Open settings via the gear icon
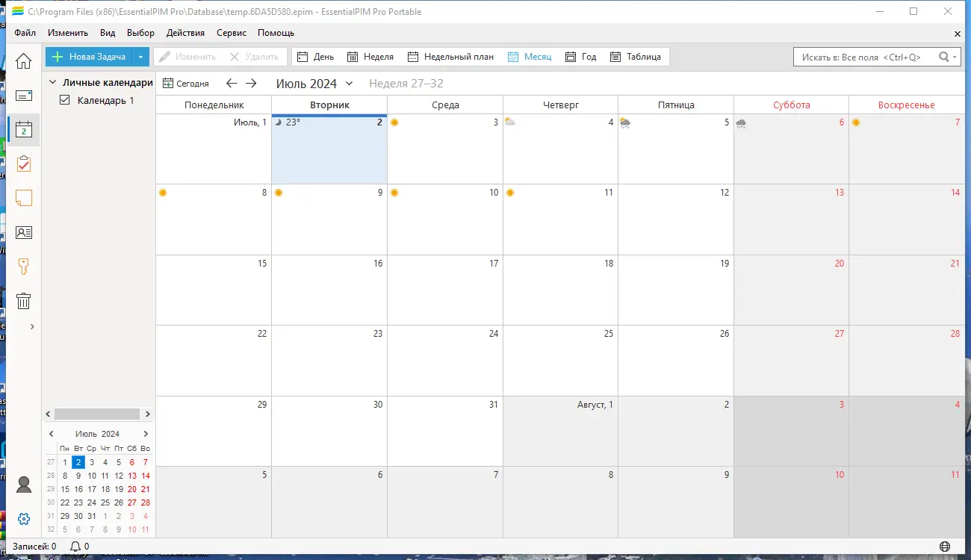The image size is (971, 560). pos(24,519)
